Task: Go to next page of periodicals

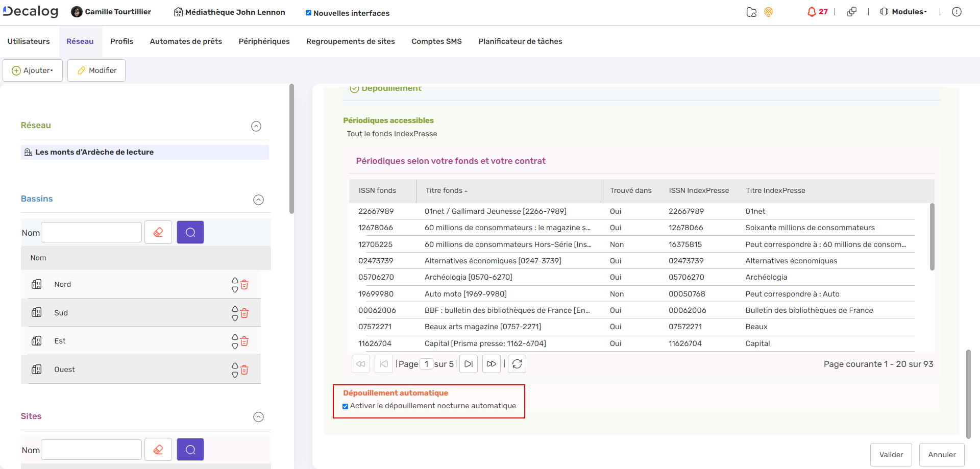Action: [468, 364]
